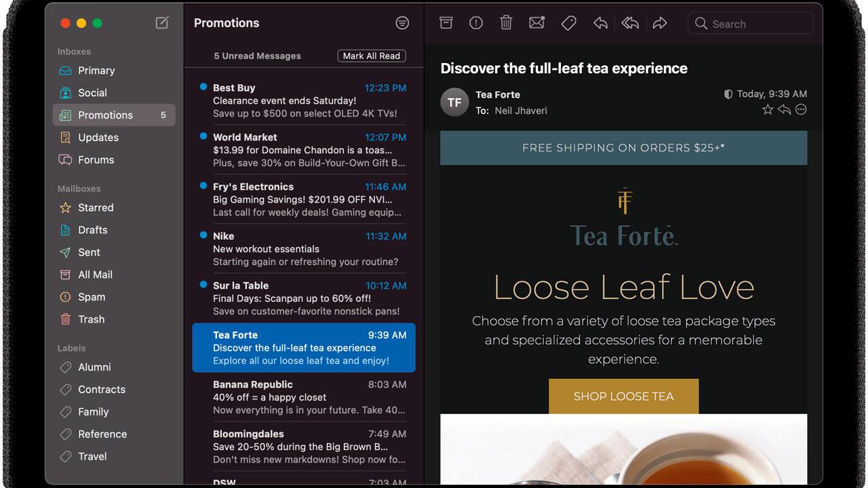Open the Sur la Table email
Viewport: 868px width, 488px height.
pos(304,298)
